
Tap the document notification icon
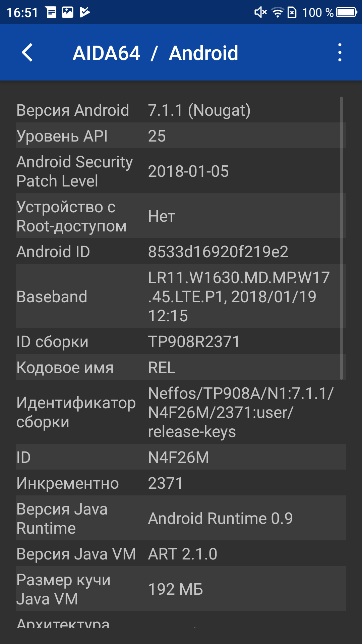tap(51, 13)
